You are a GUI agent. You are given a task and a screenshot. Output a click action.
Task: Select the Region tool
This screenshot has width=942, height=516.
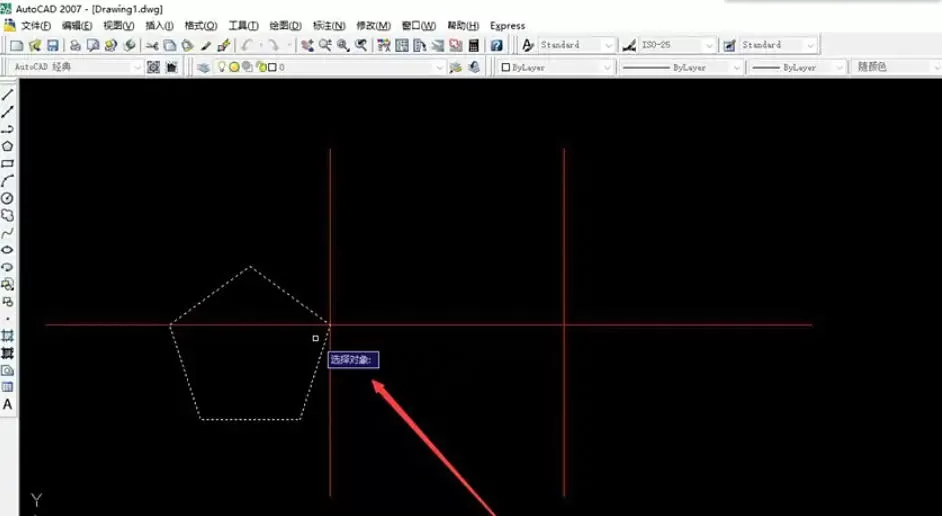[7, 370]
